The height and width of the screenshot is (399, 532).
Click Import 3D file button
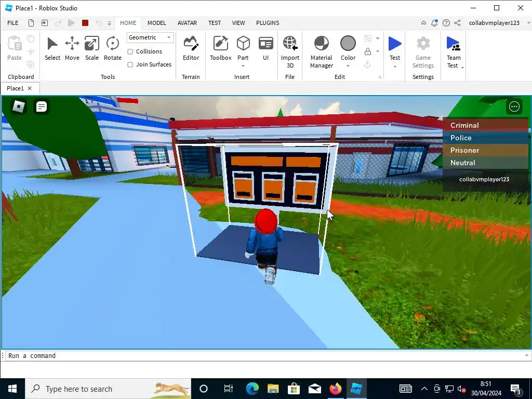coord(290,52)
